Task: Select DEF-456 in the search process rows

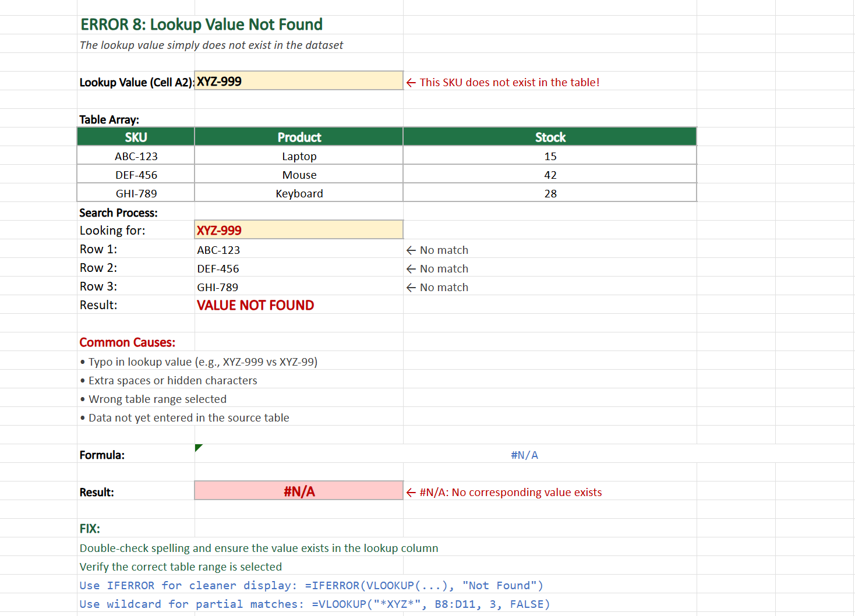Action: point(218,268)
